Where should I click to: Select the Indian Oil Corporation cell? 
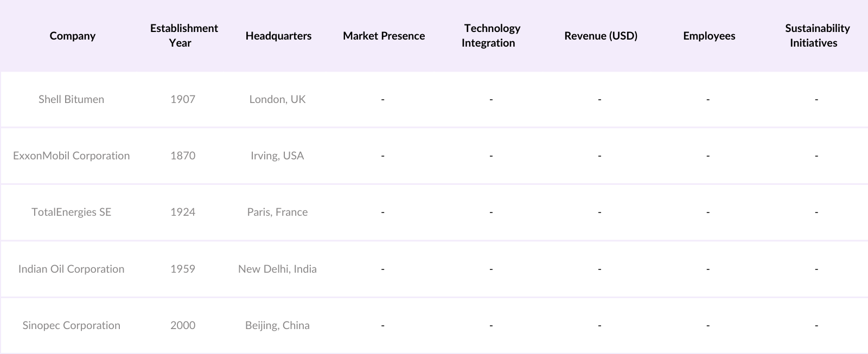coord(71,269)
